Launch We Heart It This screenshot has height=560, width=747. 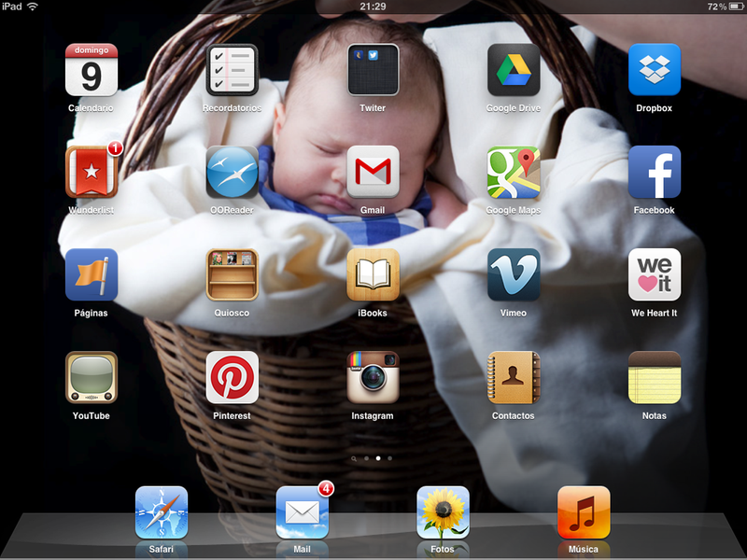coord(655,274)
